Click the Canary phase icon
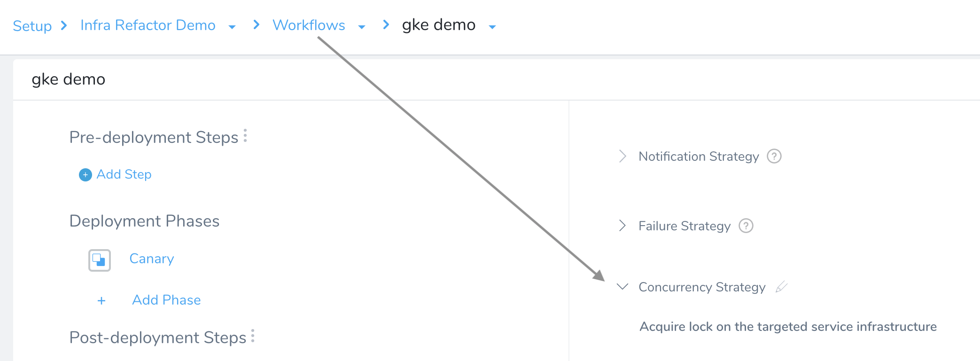This screenshot has width=980, height=361. point(100,260)
